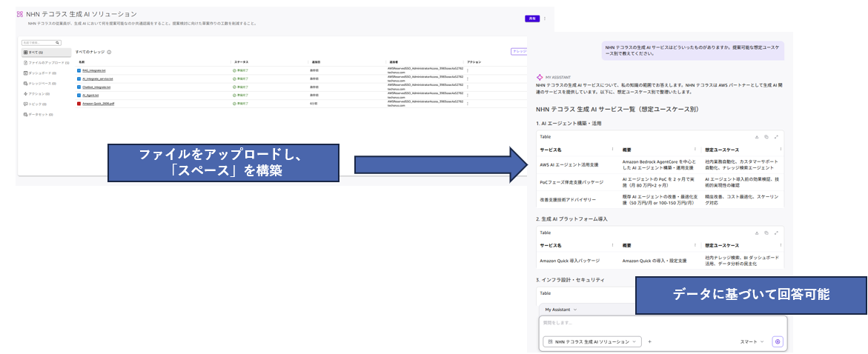
Task: Expand the 生成 AI プラットフォーム導入 table fullscreen
Action: tap(777, 233)
